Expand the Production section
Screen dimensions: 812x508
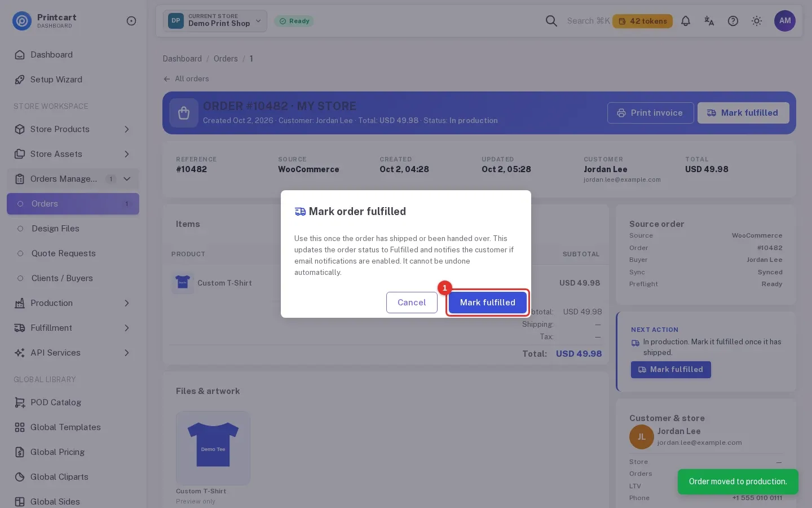pos(73,303)
